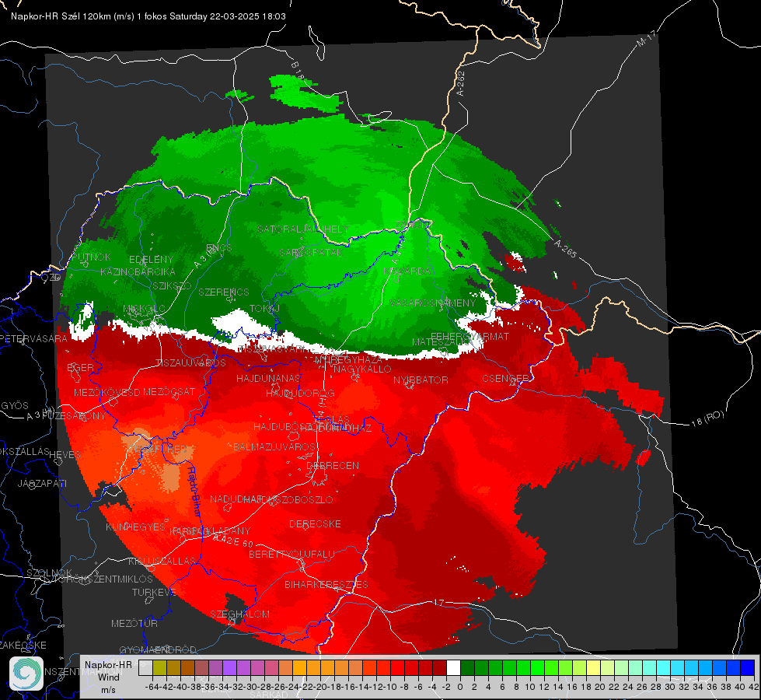Pick the pale yellow swatch above the 18 label
This screenshot has height=700, width=761.
594,667
